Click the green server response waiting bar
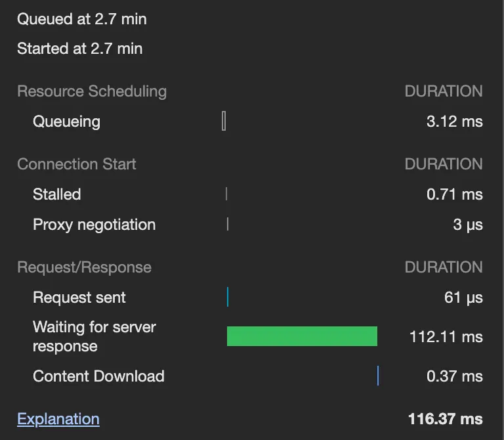504x440 pixels. click(x=302, y=336)
